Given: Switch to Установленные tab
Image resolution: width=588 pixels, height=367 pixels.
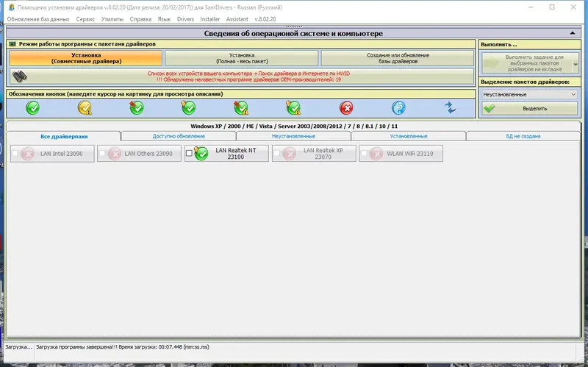Looking at the screenshot, I should point(409,136).
